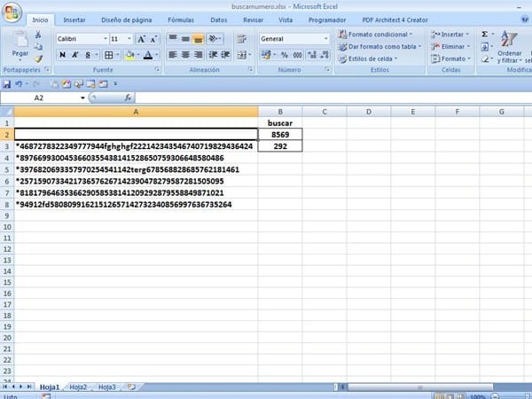532x399 pixels.
Task: Apply the red font color A
Action: point(148,55)
